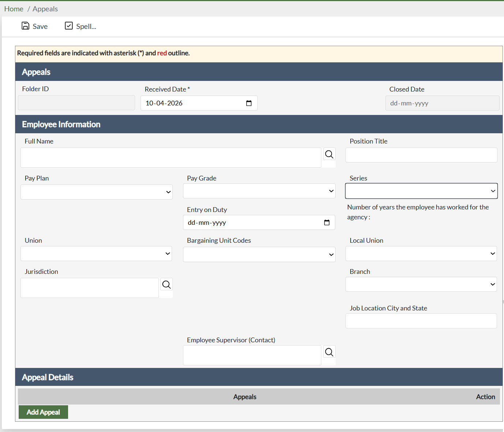Click the Entry on Duty date field
This screenshot has width=504, height=432.
[x=259, y=223]
